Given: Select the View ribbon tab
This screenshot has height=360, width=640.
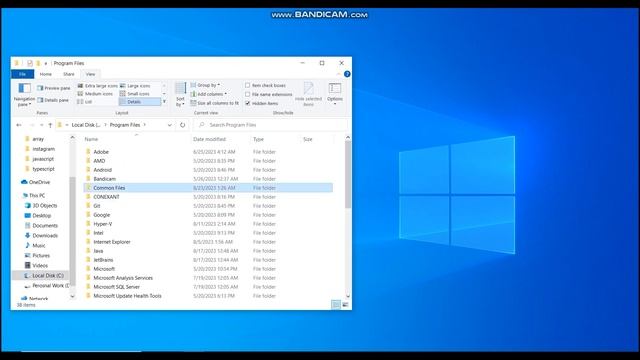Looking at the screenshot, I should click(x=90, y=74).
